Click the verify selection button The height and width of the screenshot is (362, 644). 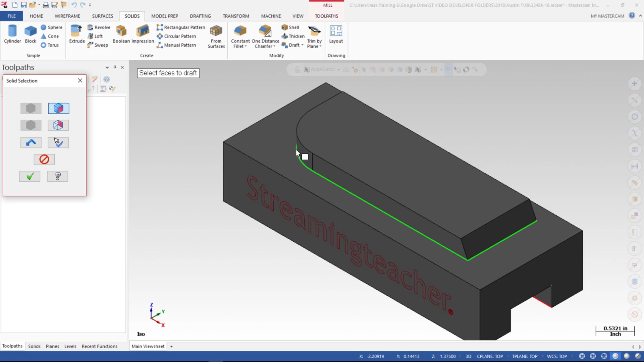click(58, 142)
